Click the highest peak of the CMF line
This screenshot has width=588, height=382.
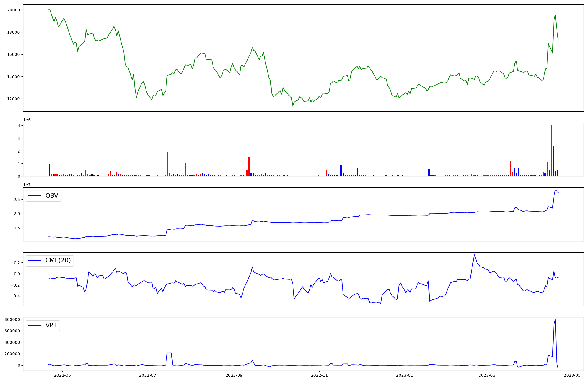click(474, 255)
